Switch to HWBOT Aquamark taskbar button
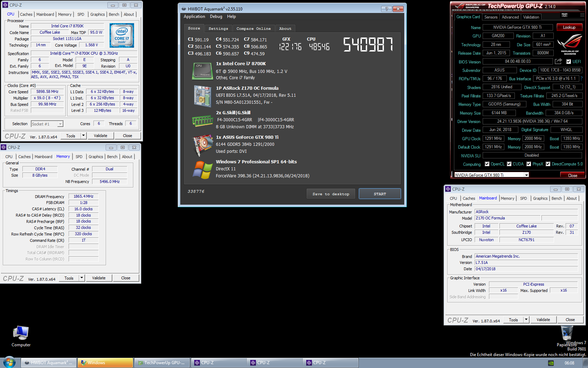Image resolution: width=588 pixels, height=368 pixels. 49,363
